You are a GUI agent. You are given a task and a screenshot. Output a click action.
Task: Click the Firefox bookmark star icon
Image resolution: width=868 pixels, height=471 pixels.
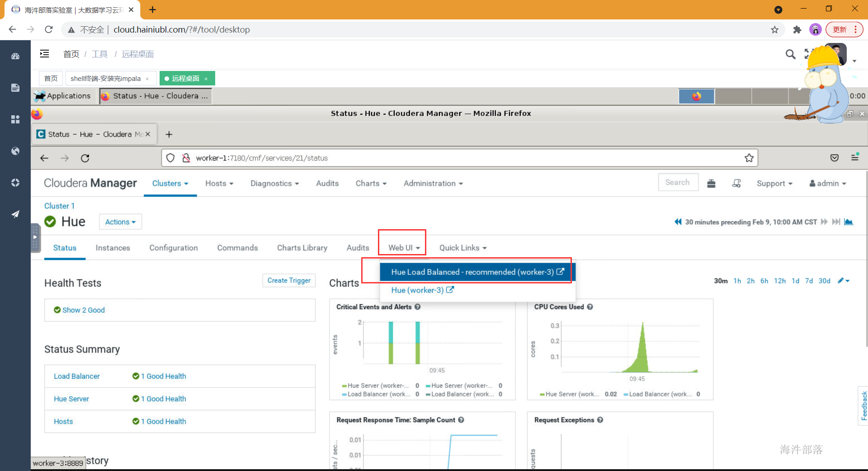tap(749, 158)
